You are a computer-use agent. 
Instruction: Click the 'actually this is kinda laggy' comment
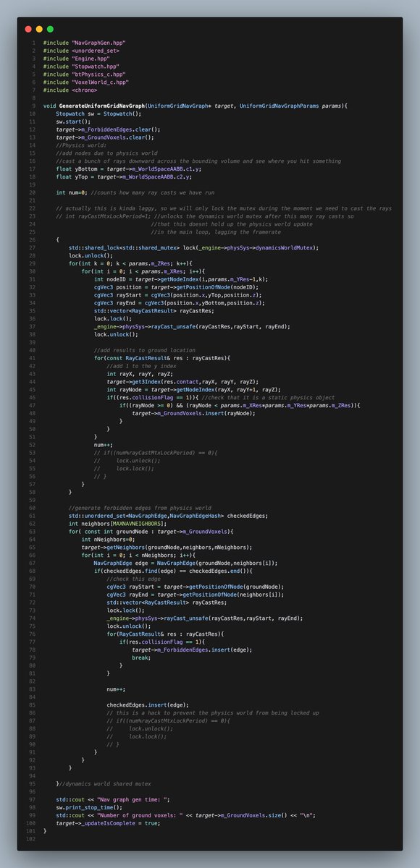coord(224,207)
